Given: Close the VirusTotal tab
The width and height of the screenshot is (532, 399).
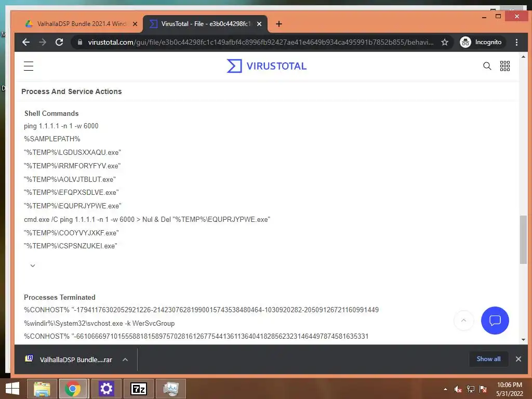Looking at the screenshot, I should tap(259, 24).
